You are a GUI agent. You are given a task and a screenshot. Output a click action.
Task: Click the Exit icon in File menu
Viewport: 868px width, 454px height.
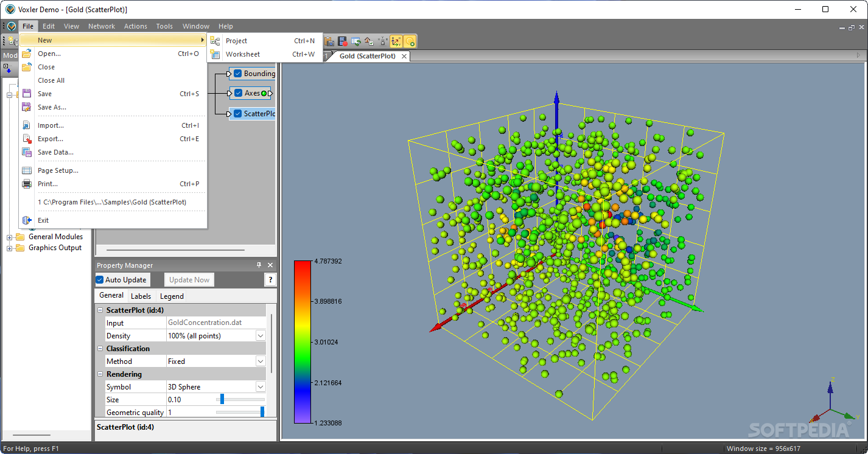tap(27, 220)
